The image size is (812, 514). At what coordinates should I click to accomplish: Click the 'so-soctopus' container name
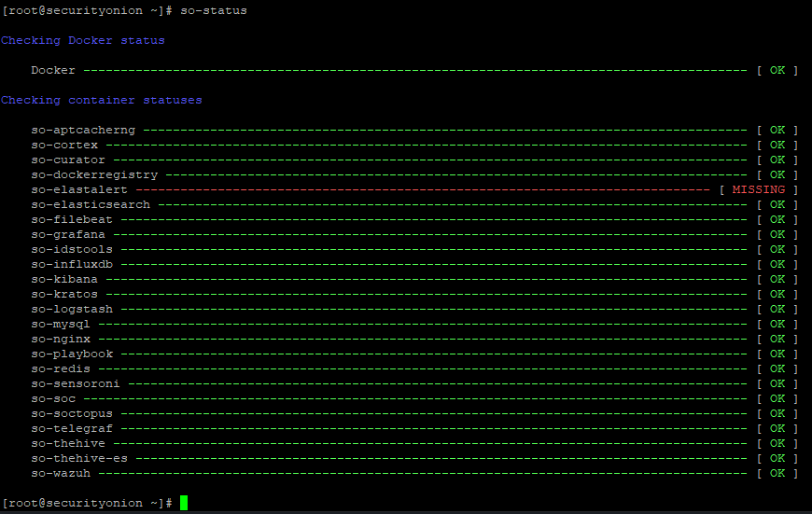point(72,414)
